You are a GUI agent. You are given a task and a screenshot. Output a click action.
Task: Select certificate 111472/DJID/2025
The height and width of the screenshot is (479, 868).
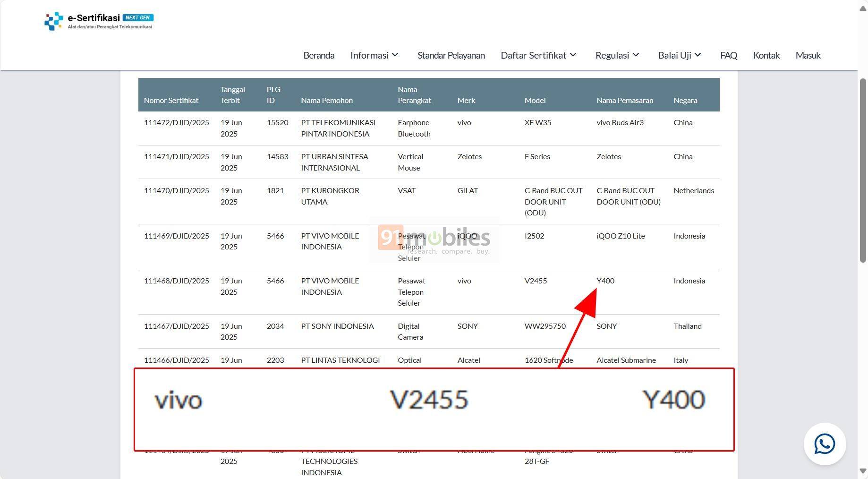(176, 122)
